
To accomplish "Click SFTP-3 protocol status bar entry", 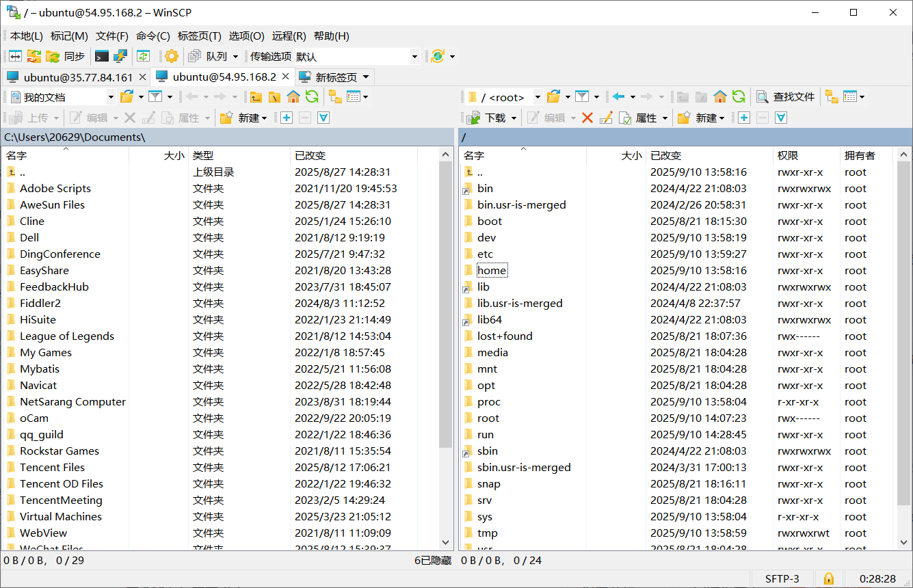I will 782,578.
